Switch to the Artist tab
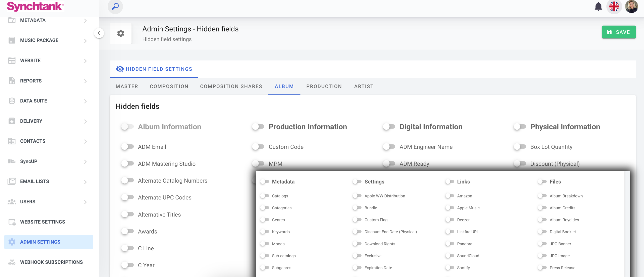The height and width of the screenshot is (277, 644). [363, 87]
